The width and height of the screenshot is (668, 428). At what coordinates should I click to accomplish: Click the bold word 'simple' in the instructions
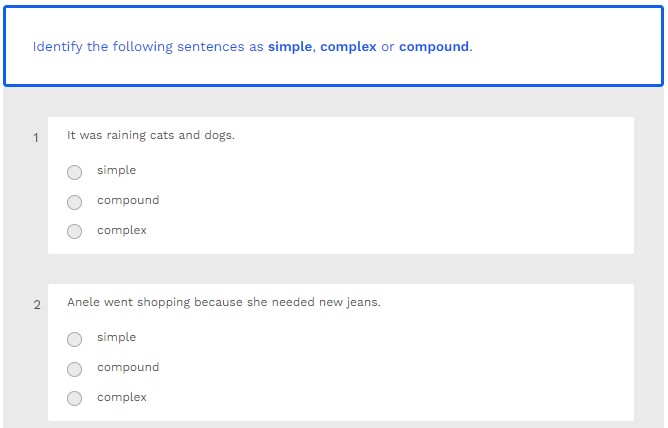tap(290, 47)
